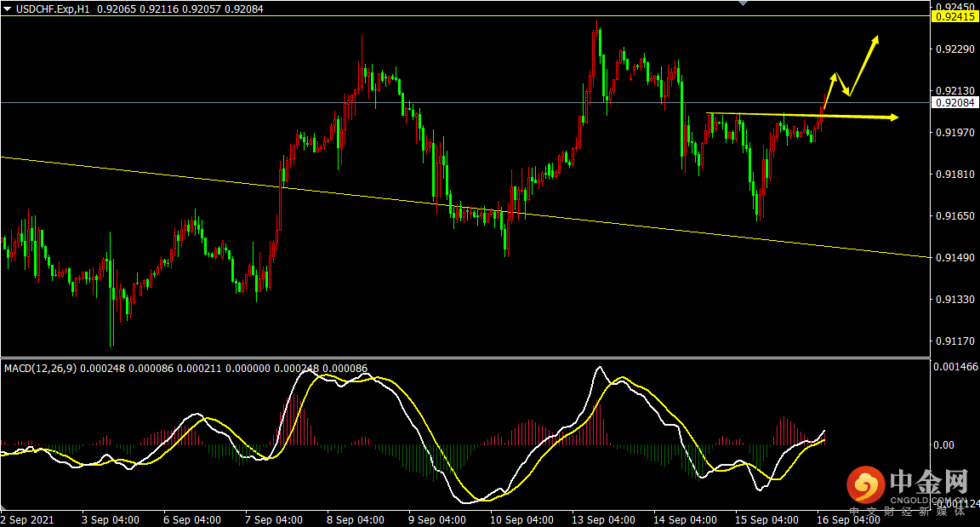Click the 6 Sep 04:00 date label

tap(191, 519)
